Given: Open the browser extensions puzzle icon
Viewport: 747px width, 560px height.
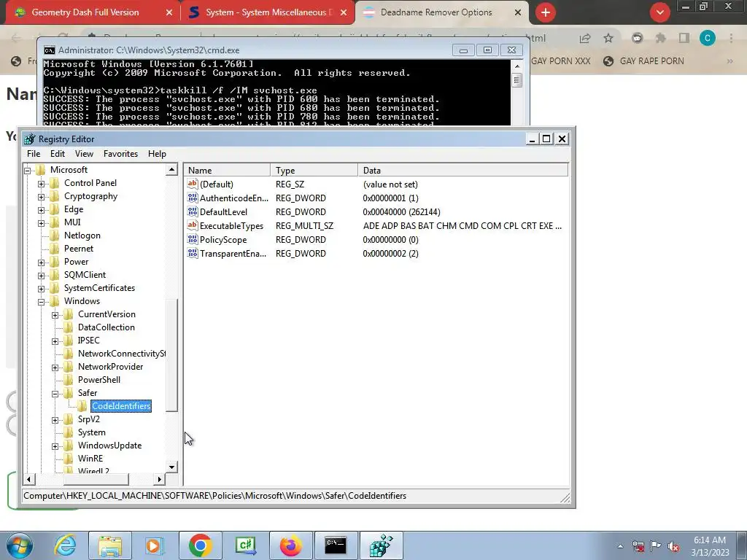Looking at the screenshot, I should coord(660,38).
